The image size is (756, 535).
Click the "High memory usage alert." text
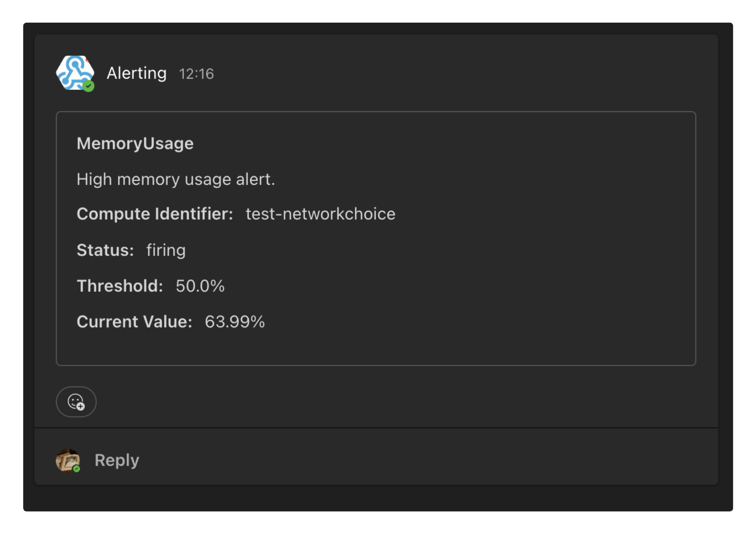tap(176, 179)
